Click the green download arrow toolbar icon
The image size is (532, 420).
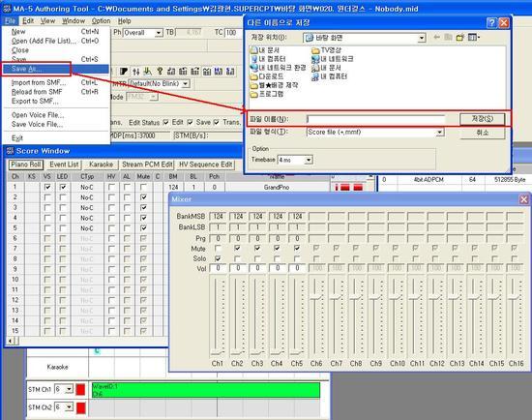point(147,72)
